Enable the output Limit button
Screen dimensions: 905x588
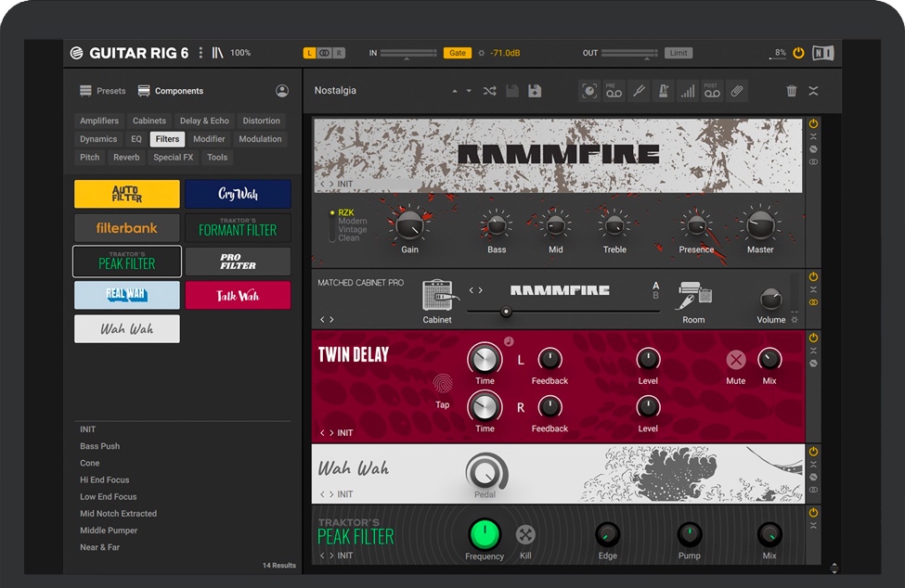(x=678, y=53)
